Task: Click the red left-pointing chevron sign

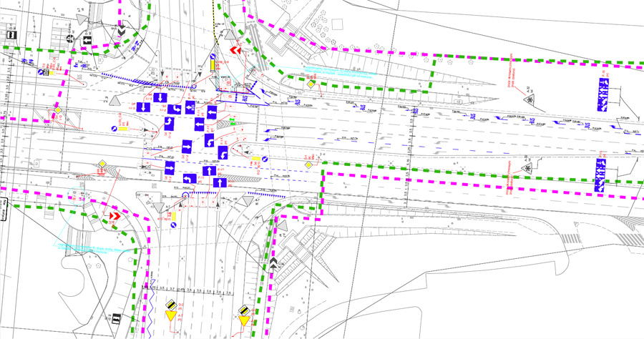Action: tap(235, 51)
